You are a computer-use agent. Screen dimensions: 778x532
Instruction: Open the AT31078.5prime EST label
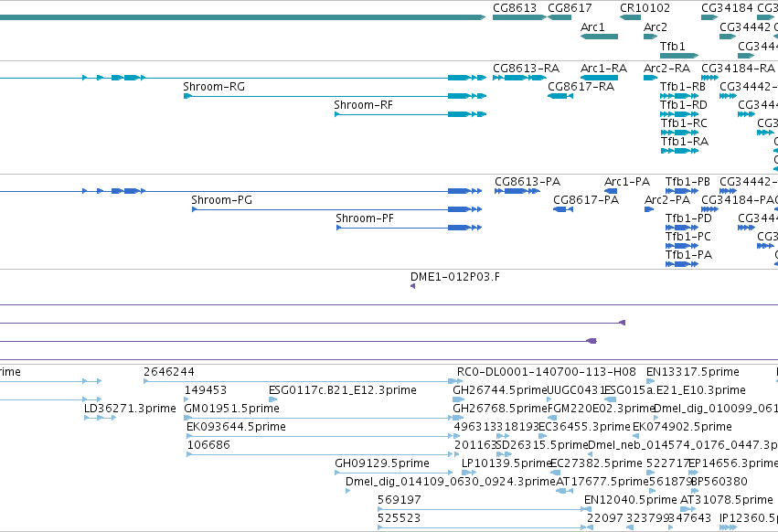coord(727,500)
